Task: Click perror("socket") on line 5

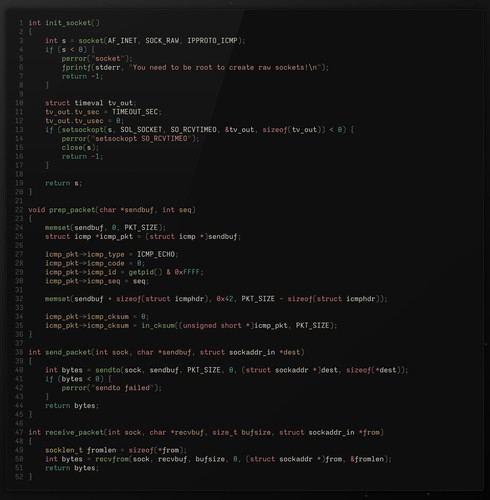Action: (95, 58)
